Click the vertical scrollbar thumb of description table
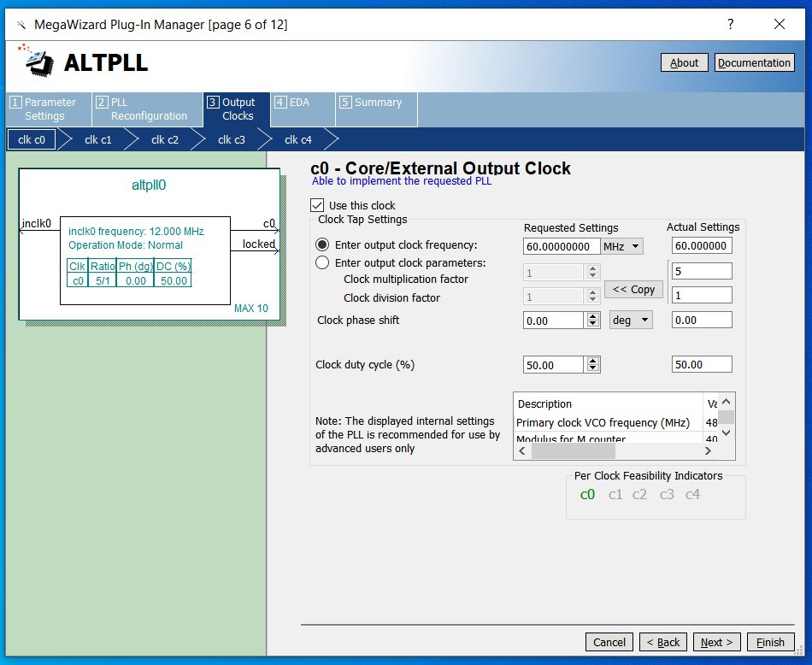 726,416
